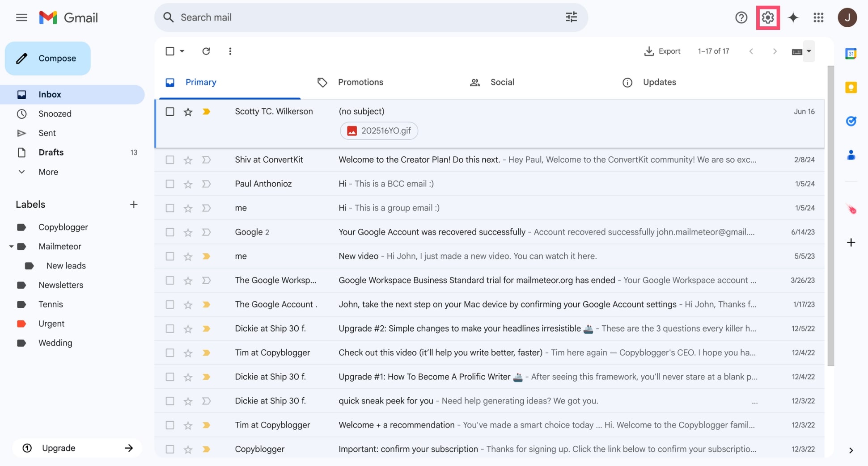Viewport: 868px width, 466px height.
Task: Star the Paul Anthonioz email
Action: 188,184
